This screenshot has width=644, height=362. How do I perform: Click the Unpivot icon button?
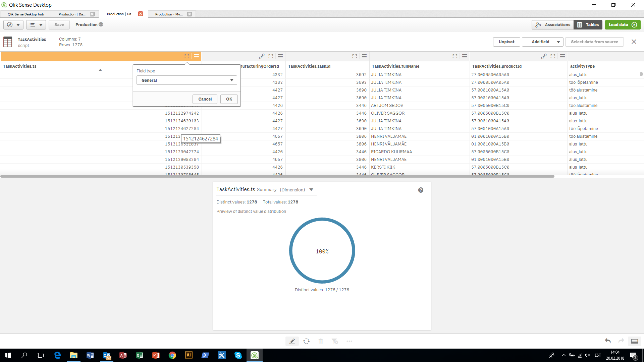[507, 42]
